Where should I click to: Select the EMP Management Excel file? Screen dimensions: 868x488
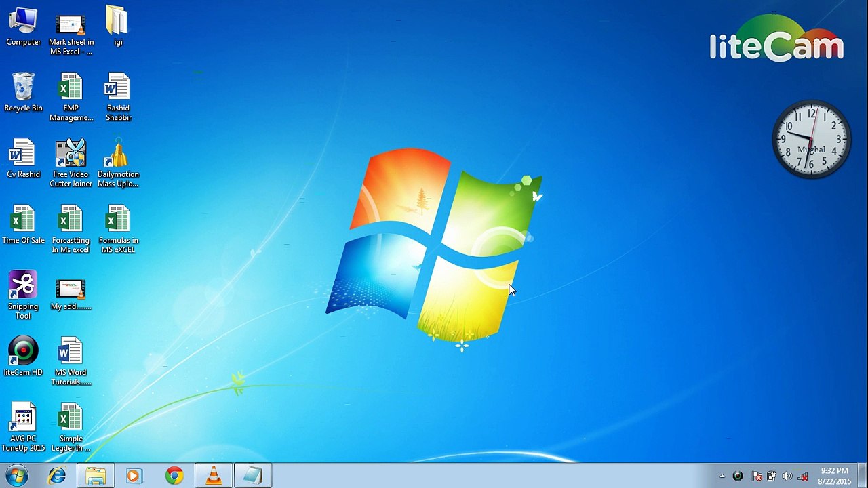click(71, 97)
